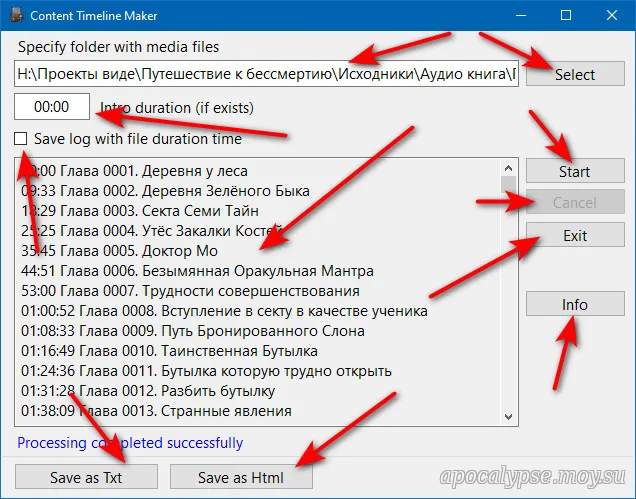Click the Select folder button

[574, 74]
